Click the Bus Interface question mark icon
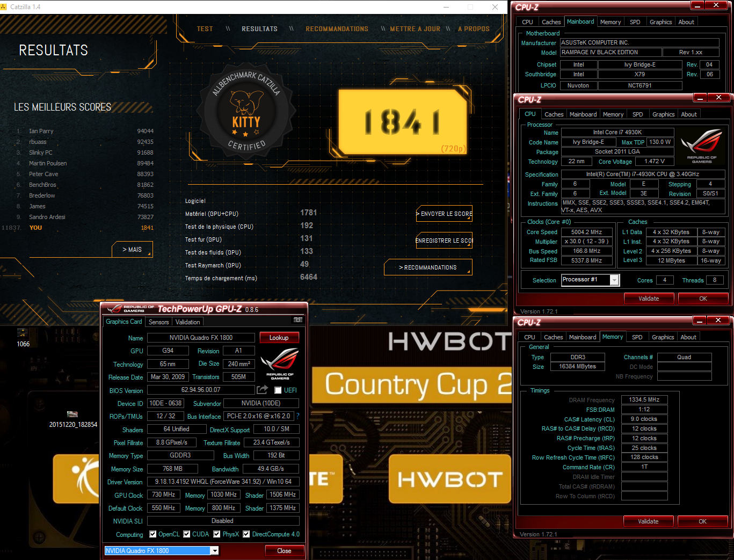The height and width of the screenshot is (560, 734). 297,416
